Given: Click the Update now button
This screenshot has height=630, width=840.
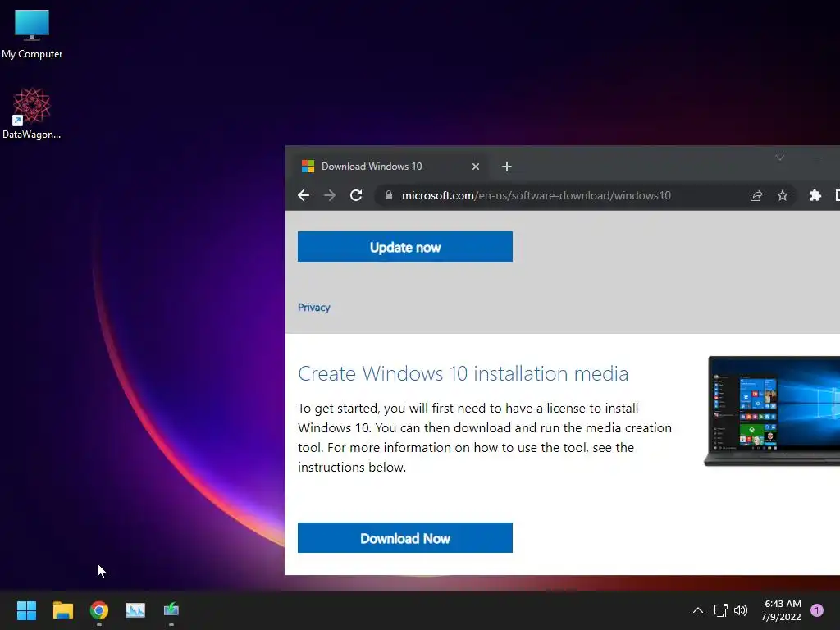Looking at the screenshot, I should [x=405, y=247].
